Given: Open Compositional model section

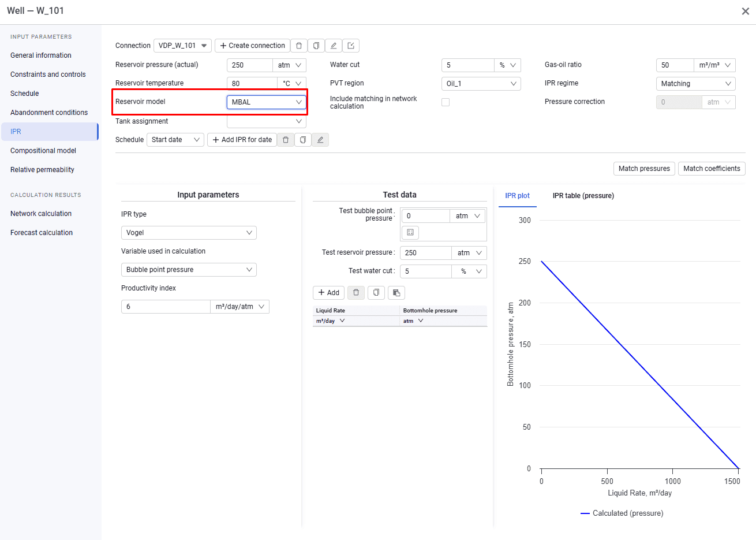Looking at the screenshot, I should 43,151.
